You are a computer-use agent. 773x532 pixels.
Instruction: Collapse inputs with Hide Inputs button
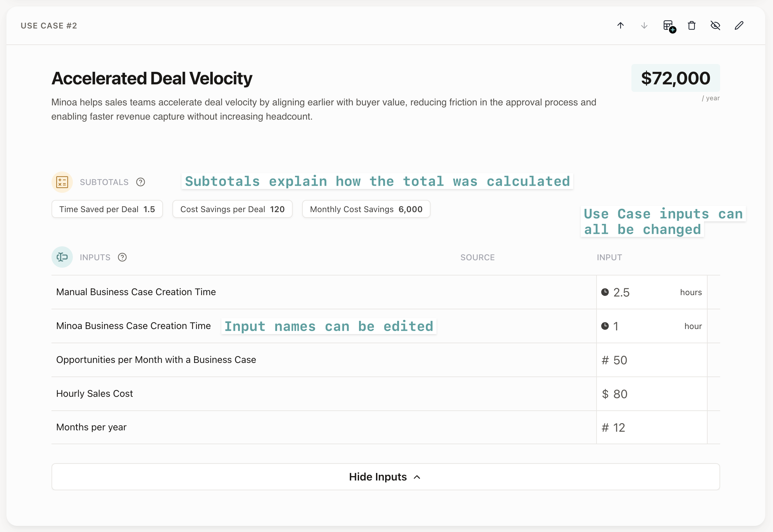tap(385, 477)
